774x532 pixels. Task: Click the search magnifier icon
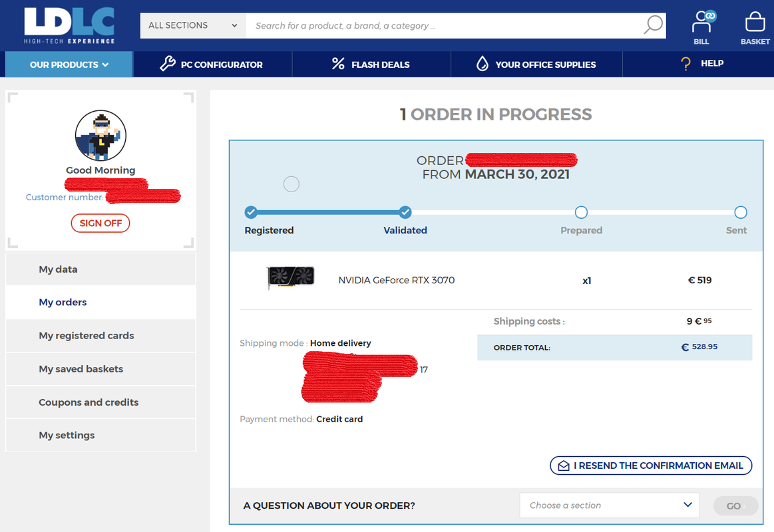[x=653, y=25]
